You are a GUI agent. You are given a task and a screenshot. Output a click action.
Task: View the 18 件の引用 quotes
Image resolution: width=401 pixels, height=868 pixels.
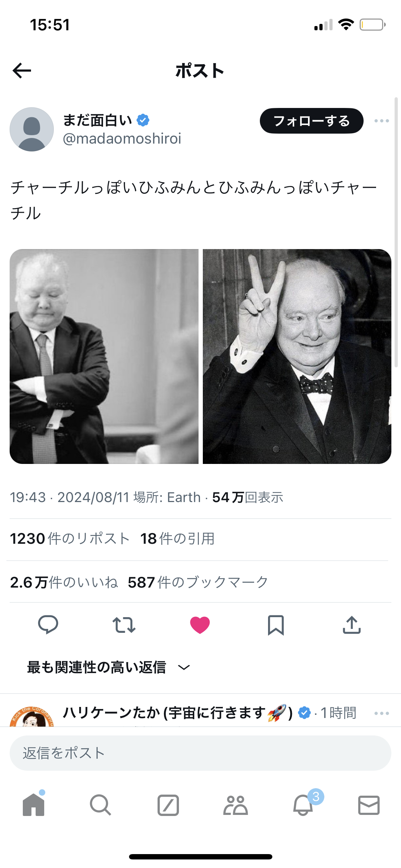[178, 538]
